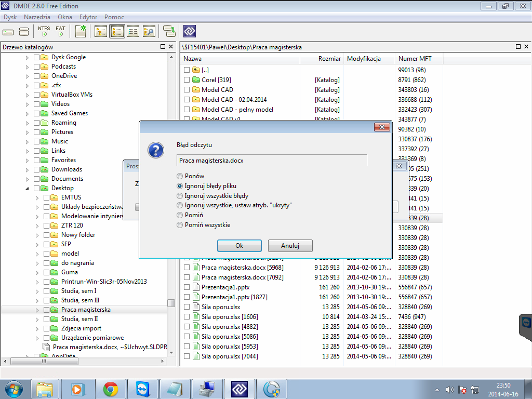Select the Pomiń radio option
The height and width of the screenshot is (399, 532).
(179, 215)
